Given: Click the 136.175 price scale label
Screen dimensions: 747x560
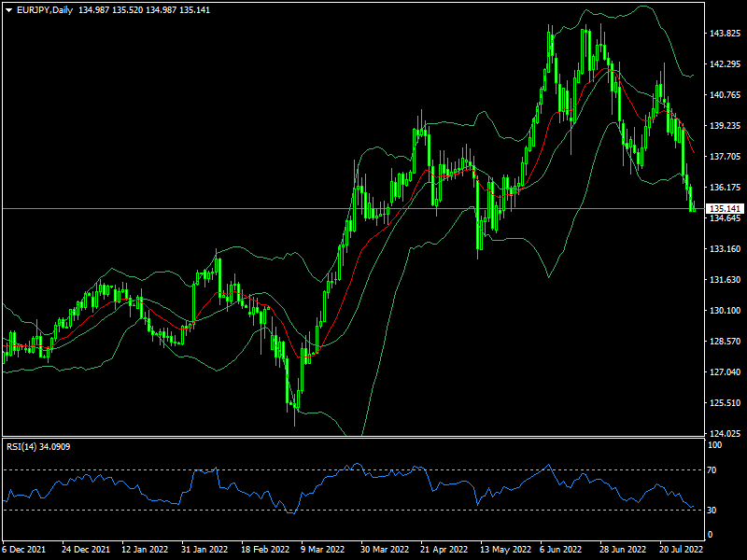Looking at the screenshot, I should tap(726, 188).
